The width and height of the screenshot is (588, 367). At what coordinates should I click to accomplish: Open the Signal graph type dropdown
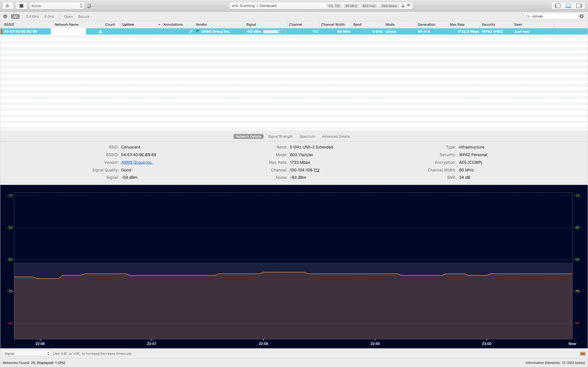point(27,354)
